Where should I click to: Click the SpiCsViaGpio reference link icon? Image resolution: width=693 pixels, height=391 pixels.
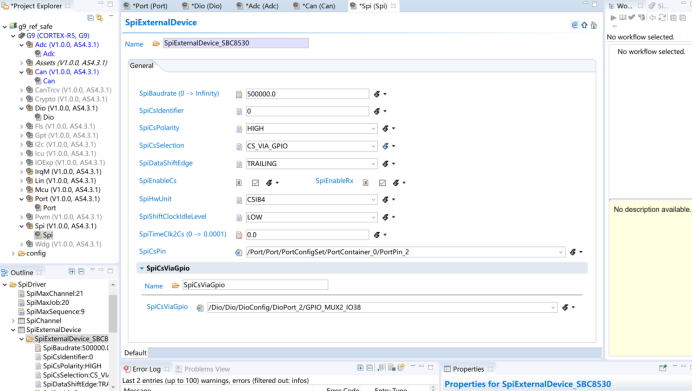tap(200, 307)
